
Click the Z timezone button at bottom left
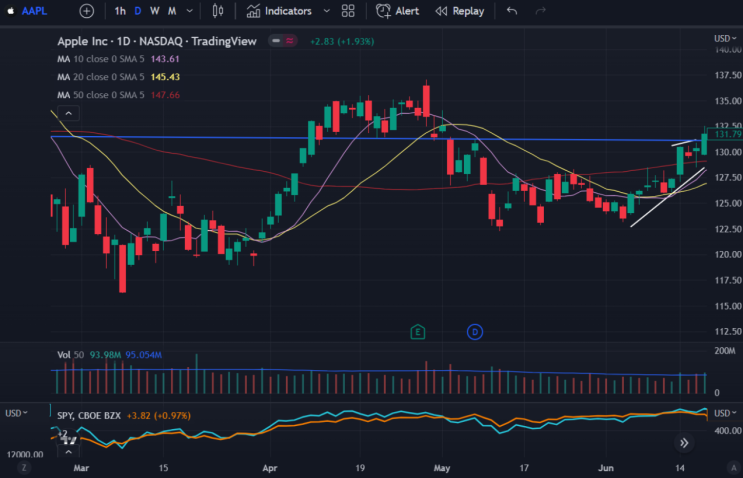point(24,468)
